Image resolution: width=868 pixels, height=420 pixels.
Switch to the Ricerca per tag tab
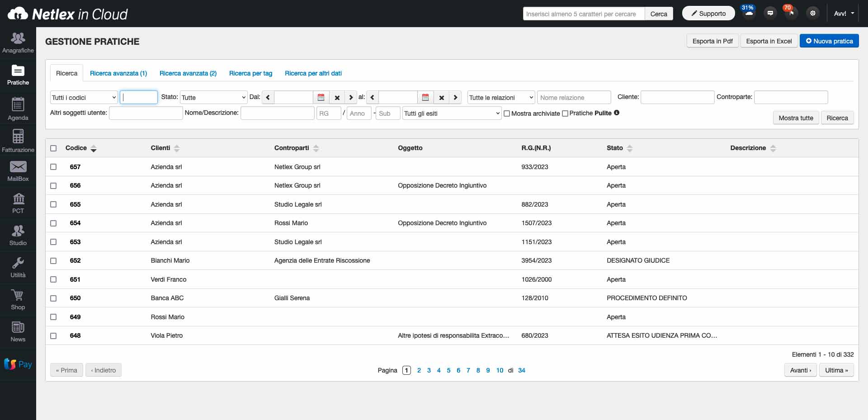coord(250,73)
